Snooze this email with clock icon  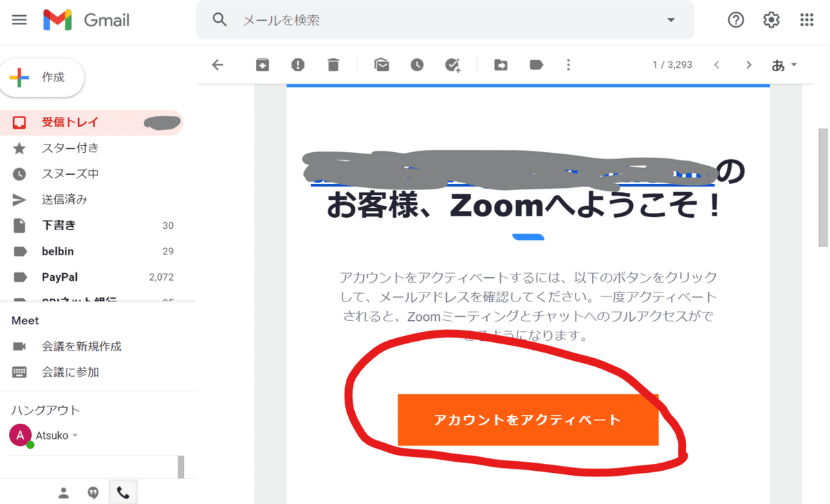416,64
